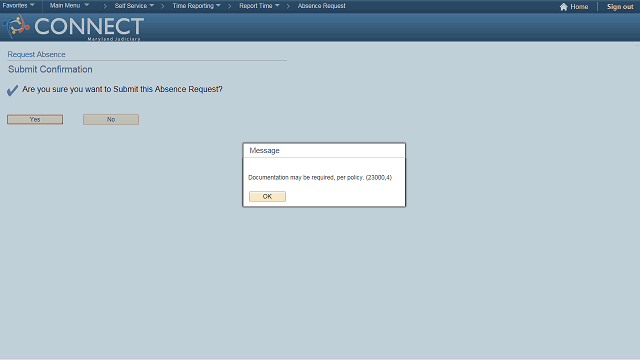Click the blue checkmark icon
Viewport: 640px width, 360px height.
pos(12,90)
